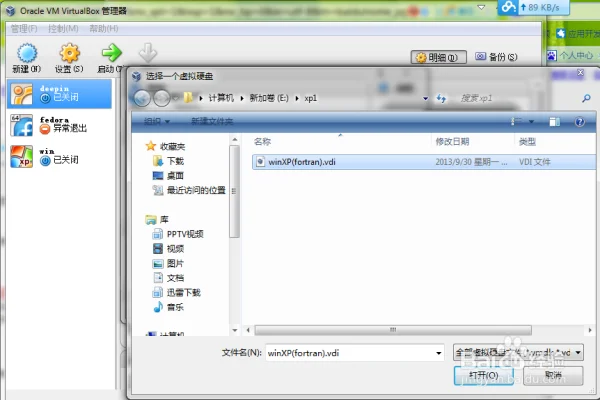
Task: Click 新加卷 (E:) in the breadcrumb
Action: pos(269,98)
